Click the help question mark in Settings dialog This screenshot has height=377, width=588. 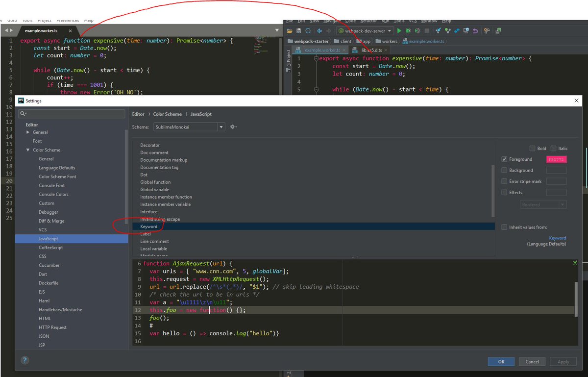coord(24,361)
